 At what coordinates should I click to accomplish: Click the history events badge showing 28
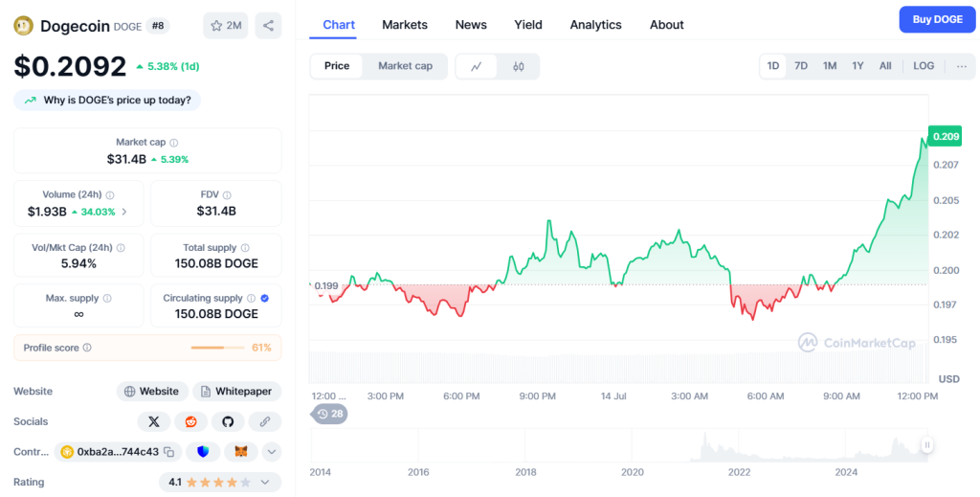coord(329,414)
